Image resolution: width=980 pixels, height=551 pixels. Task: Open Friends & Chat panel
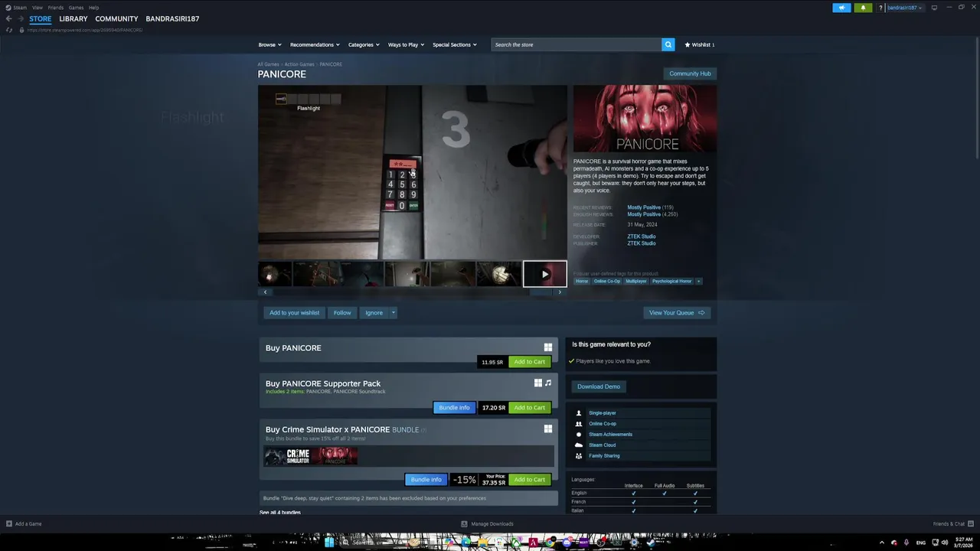pos(953,524)
